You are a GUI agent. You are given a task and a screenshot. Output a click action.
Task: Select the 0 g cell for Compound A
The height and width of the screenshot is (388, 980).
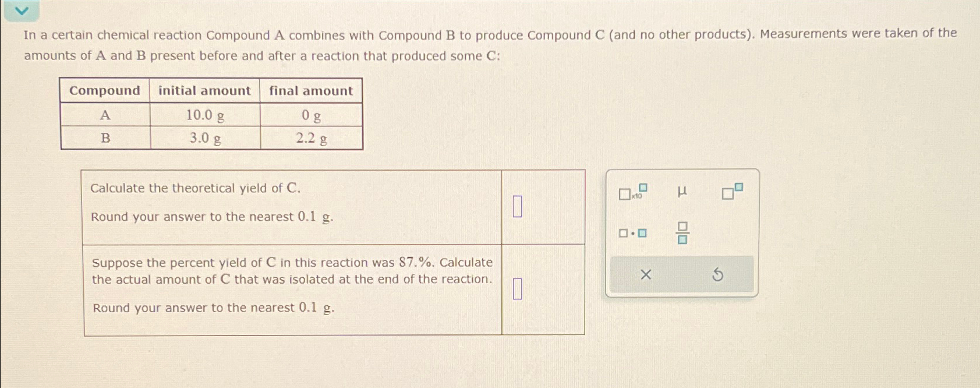[x=309, y=115]
